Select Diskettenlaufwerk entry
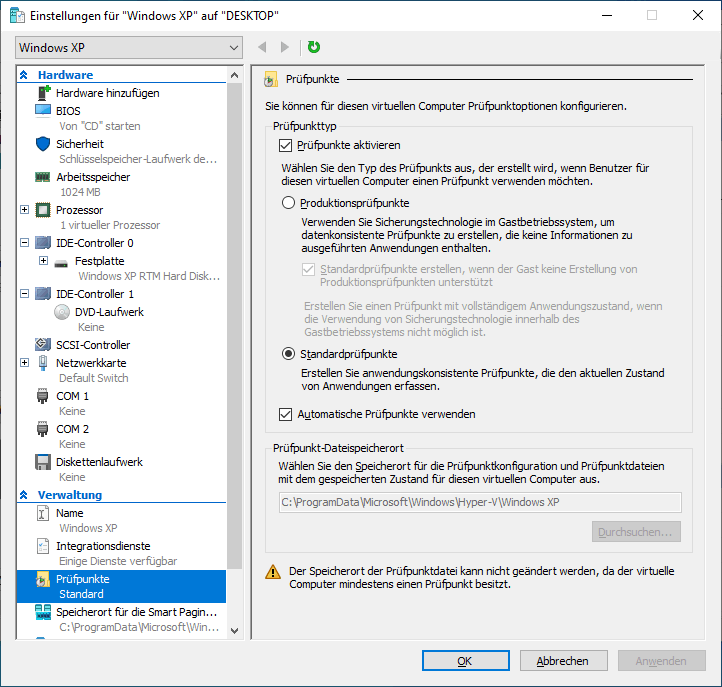722x687 pixels. [99, 462]
